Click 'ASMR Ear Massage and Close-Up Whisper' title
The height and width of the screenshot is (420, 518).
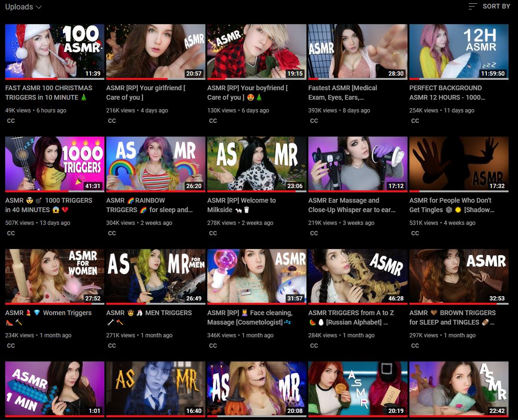tap(352, 205)
